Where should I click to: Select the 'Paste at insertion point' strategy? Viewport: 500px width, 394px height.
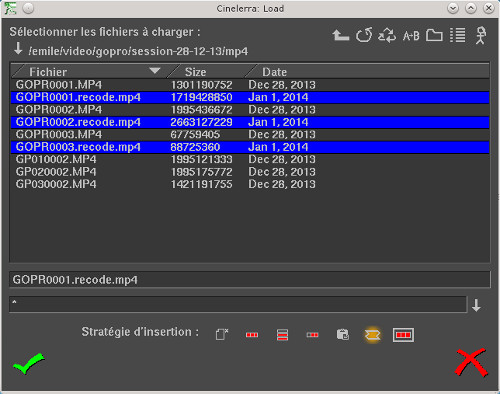click(343, 335)
